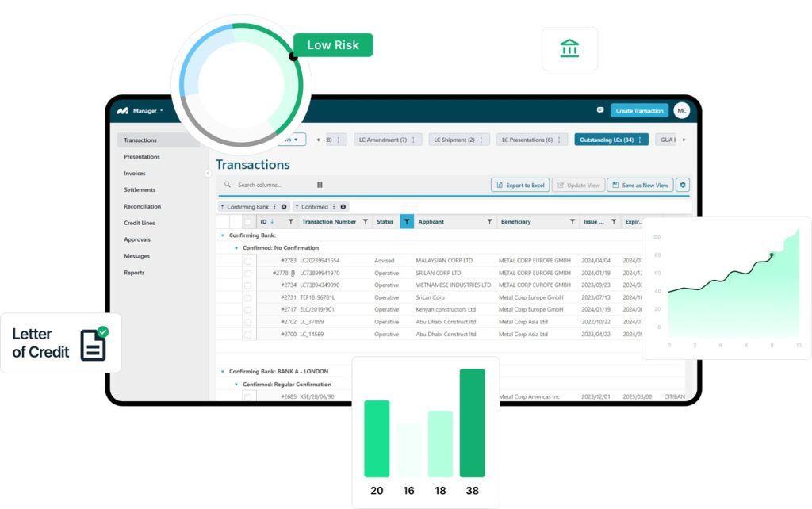Check the row checkbox for transaction #2783
The width and height of the screenshot is (812, 509).
point(248,260)
